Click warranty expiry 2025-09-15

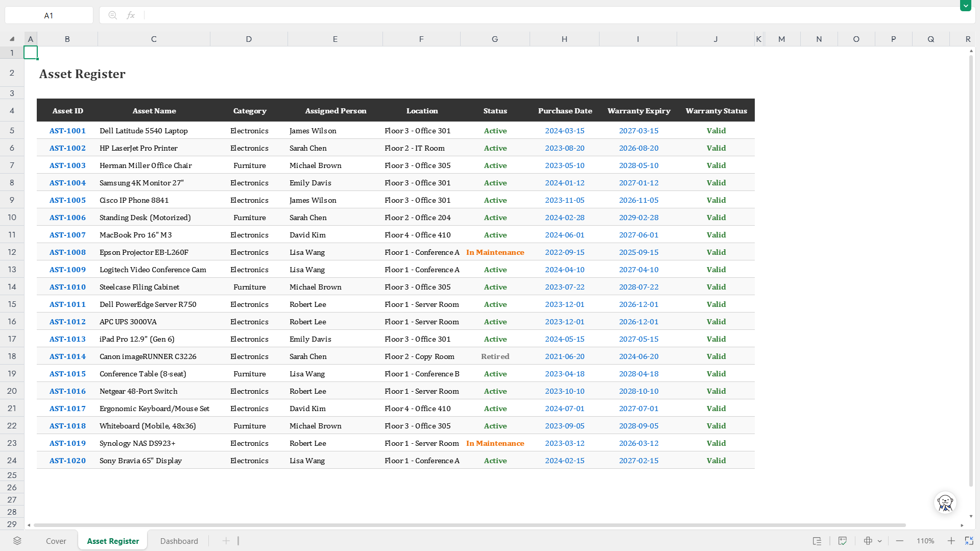coord(638,252)
